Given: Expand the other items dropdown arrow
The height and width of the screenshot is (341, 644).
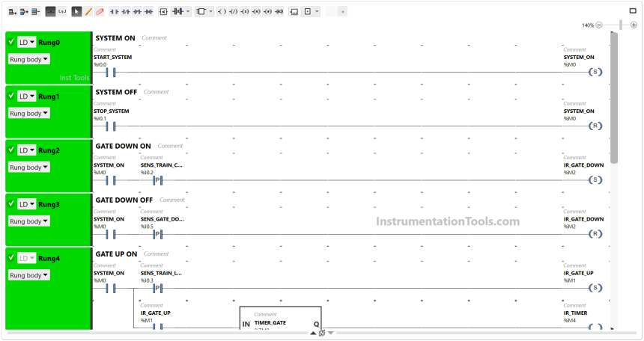Looking at the screenshot, I should click(317, 11).
